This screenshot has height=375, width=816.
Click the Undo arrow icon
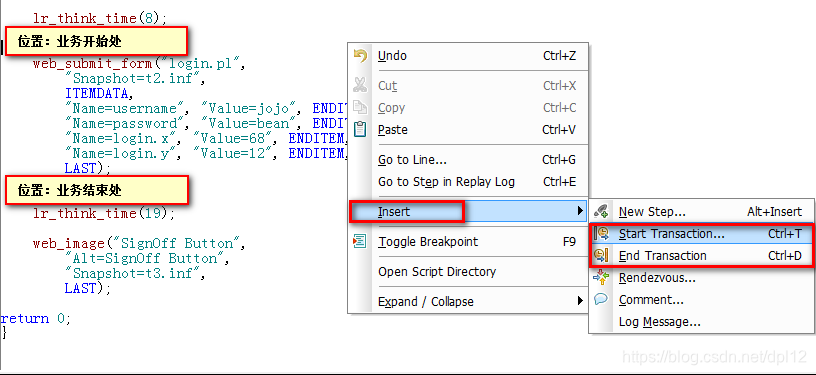(360, 56)
